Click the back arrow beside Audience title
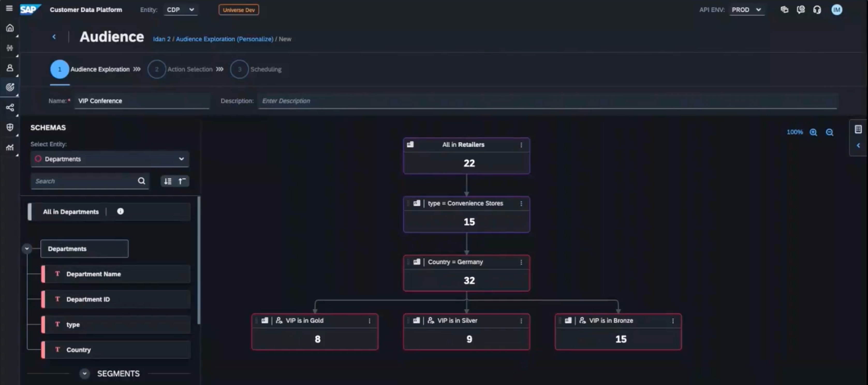 click(x=54, y=37)
